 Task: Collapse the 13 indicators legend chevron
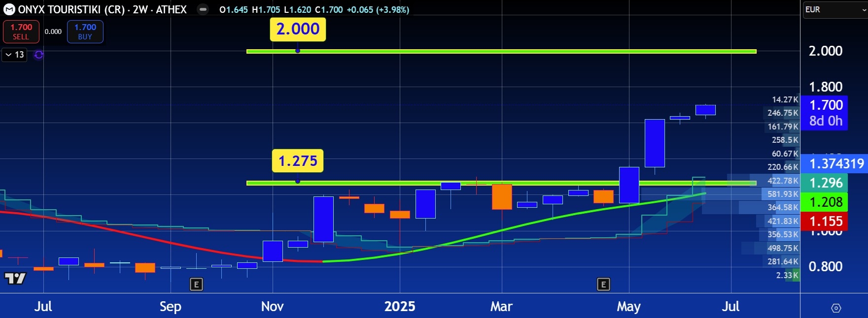[8, 55]
